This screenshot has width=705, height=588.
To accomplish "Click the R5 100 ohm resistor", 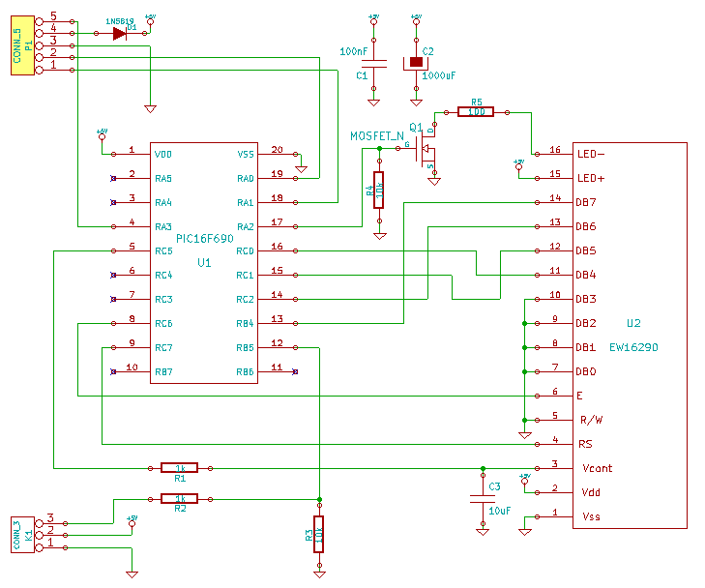I will click(476, 112).
